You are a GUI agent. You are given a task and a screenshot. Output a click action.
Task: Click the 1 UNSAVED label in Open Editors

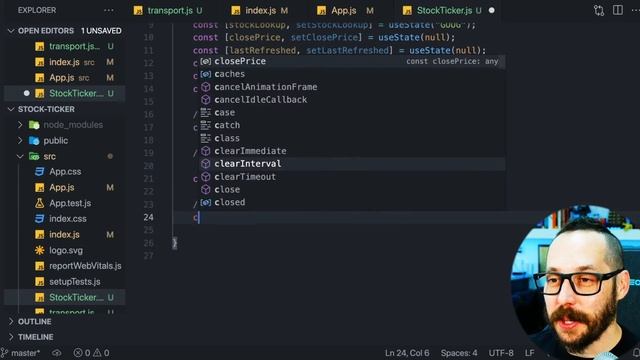tap(101, 31)
